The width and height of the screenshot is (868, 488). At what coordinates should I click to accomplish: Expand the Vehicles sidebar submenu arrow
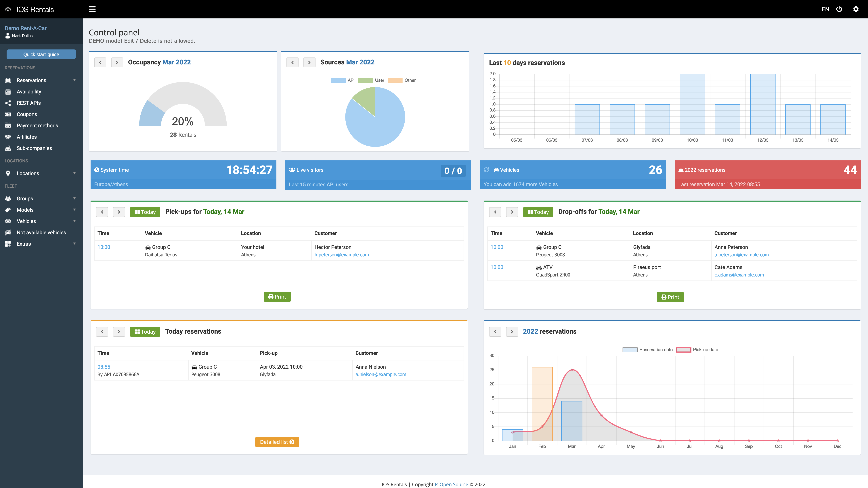pos(74,221)
